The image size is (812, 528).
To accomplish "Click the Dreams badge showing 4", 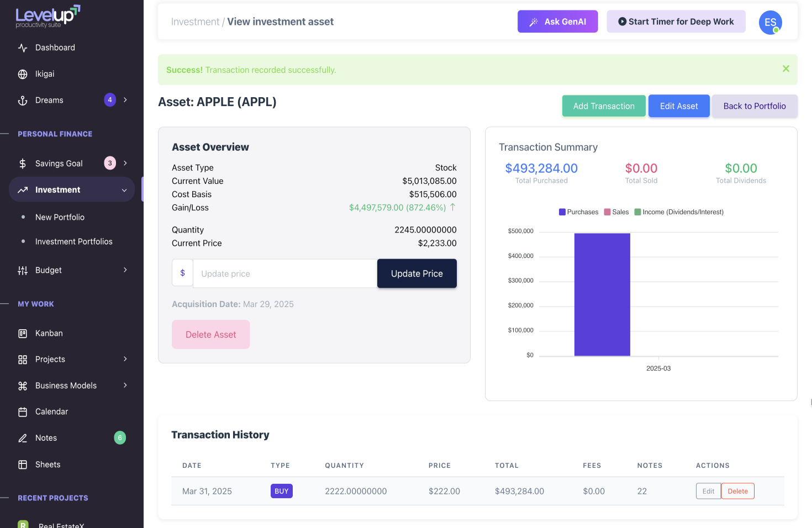I will point(110,100).
